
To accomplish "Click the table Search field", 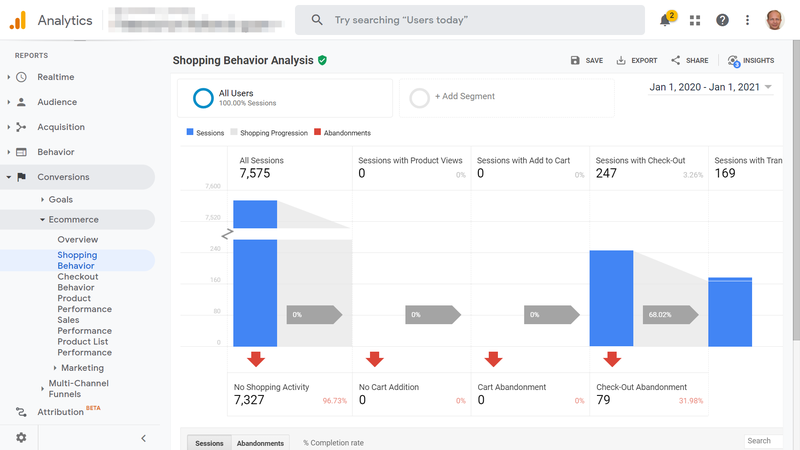I will [763, 441].
